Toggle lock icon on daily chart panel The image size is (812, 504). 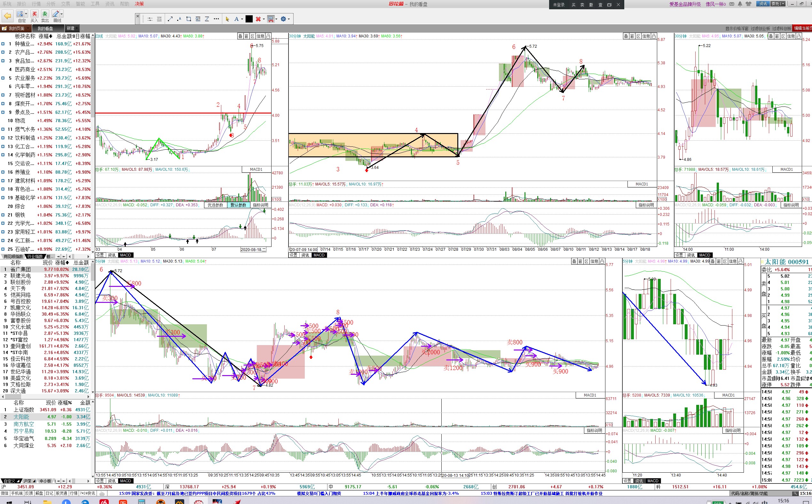[268, 36]
